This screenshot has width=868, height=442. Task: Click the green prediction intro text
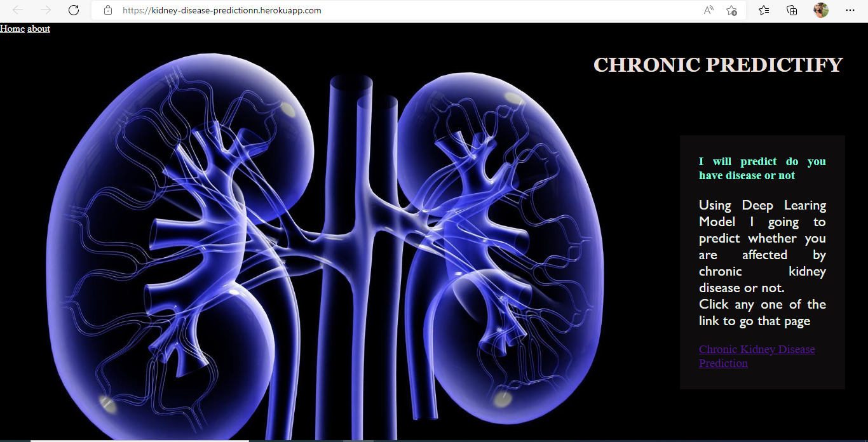(x=762, y=168)
